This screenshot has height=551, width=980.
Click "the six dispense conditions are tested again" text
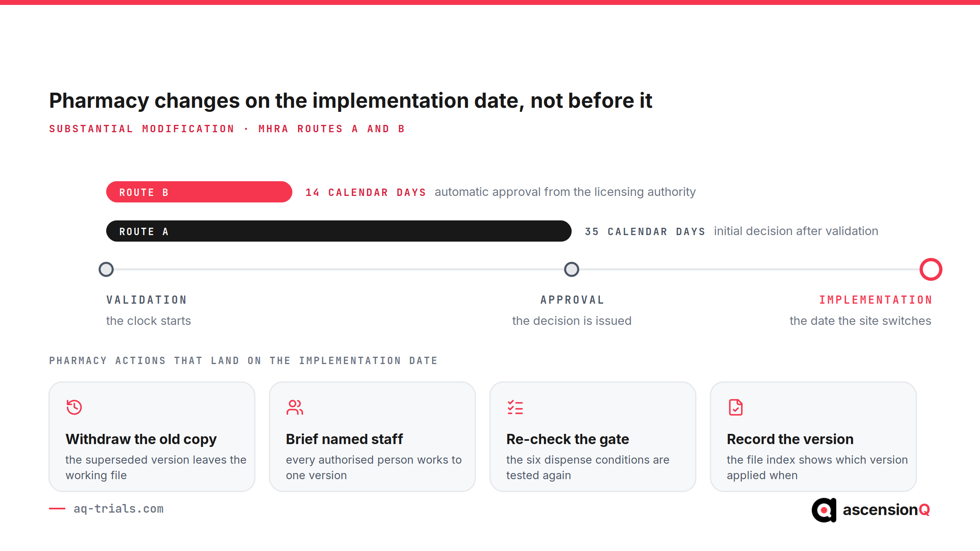coord(588,467)
